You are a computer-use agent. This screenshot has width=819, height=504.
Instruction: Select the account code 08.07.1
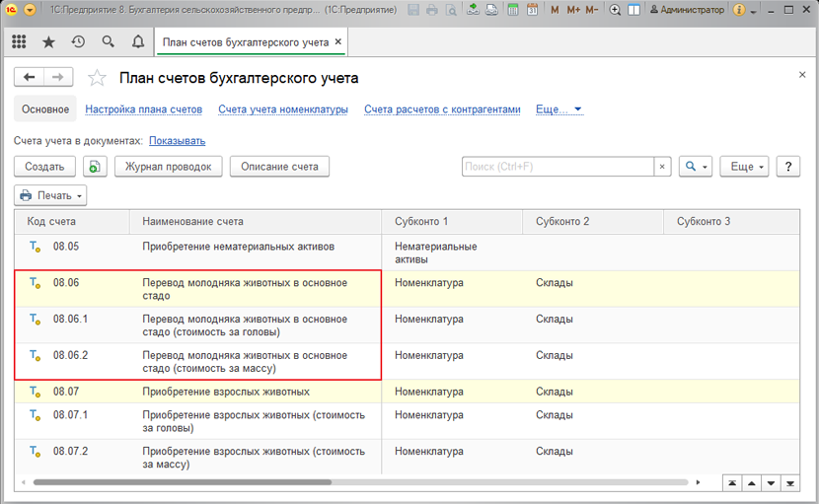(70, 414)
